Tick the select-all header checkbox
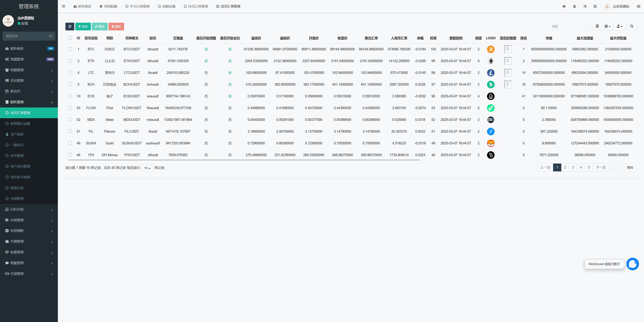Viewport: 644px width, 322px height. coord(70,38)
